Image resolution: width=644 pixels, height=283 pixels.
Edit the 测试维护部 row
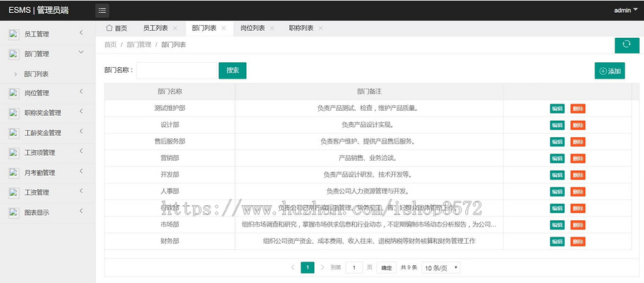(557, 109)
